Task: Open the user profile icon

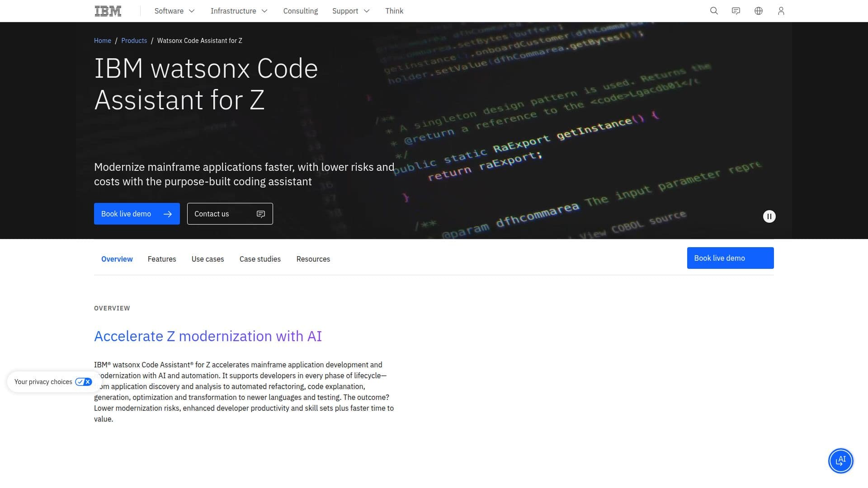Action: pyautogui.click(x=781, y=11)
